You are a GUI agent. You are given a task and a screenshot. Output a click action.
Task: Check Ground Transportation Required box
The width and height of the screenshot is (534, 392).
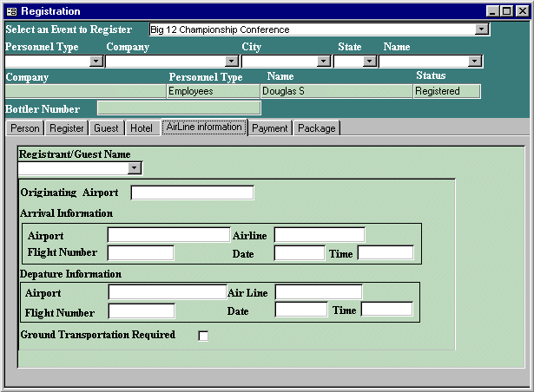click(203, 336)
